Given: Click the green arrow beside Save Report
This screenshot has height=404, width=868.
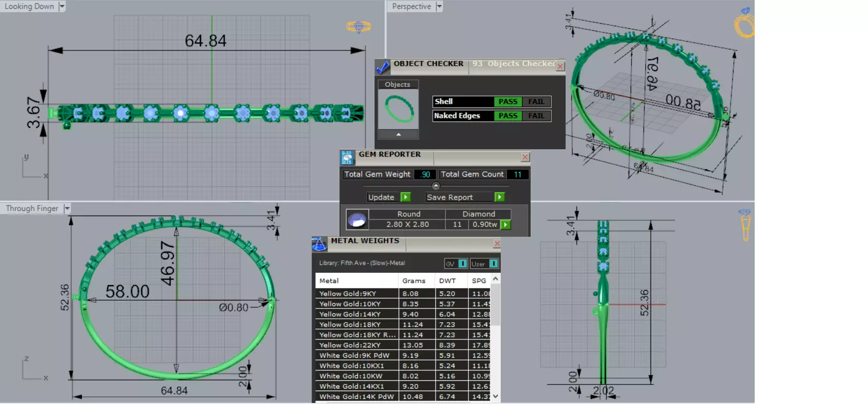Looking at the screenshot, I should [499, 197].
